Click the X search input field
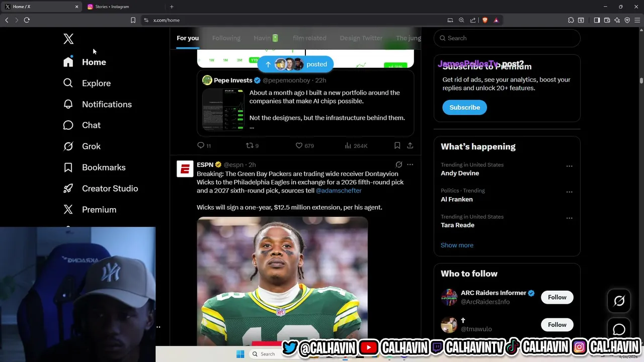This screenshot has height=362, width=644. pyautogui.click(x=507, y=38)
